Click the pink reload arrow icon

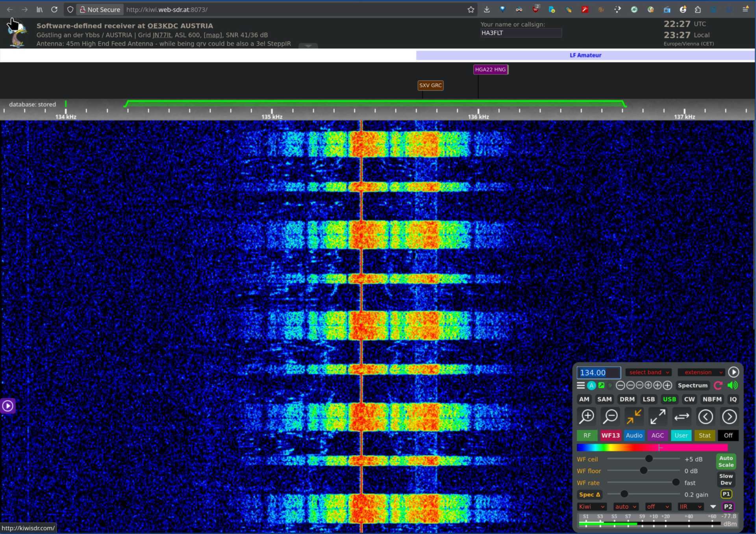718,385
